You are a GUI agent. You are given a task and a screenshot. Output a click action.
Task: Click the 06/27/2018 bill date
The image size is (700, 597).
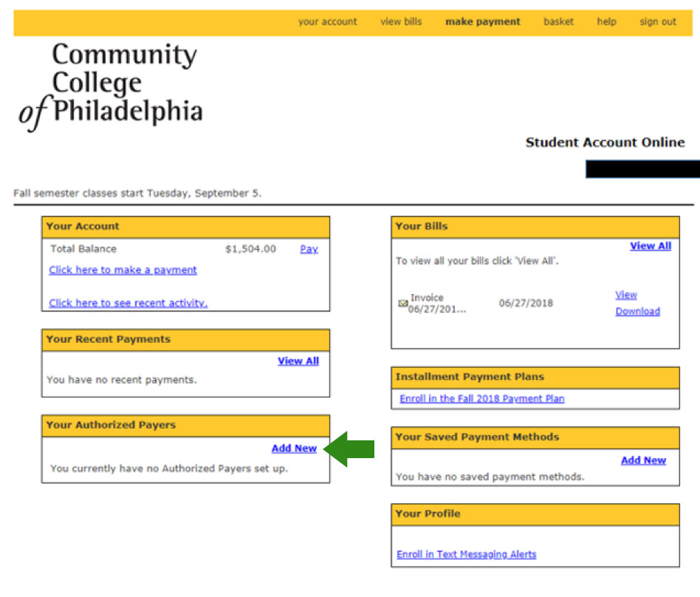[526, 303]
